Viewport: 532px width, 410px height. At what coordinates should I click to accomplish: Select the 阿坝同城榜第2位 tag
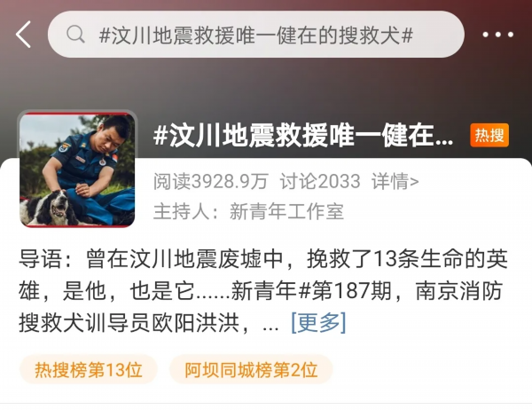point(251,370)
